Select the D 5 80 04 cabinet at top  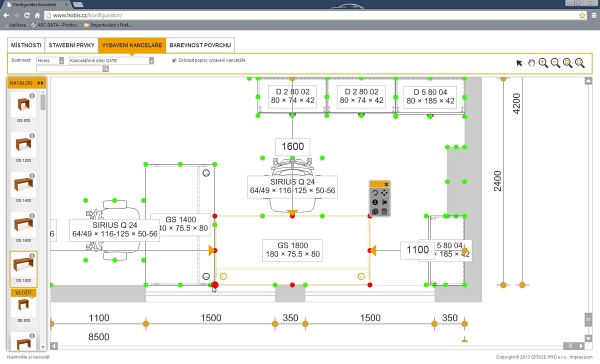tap(430, 97)
